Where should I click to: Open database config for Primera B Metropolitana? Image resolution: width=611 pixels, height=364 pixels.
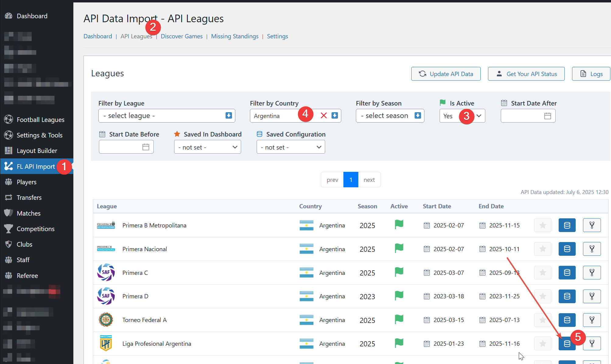click(567, 225)
